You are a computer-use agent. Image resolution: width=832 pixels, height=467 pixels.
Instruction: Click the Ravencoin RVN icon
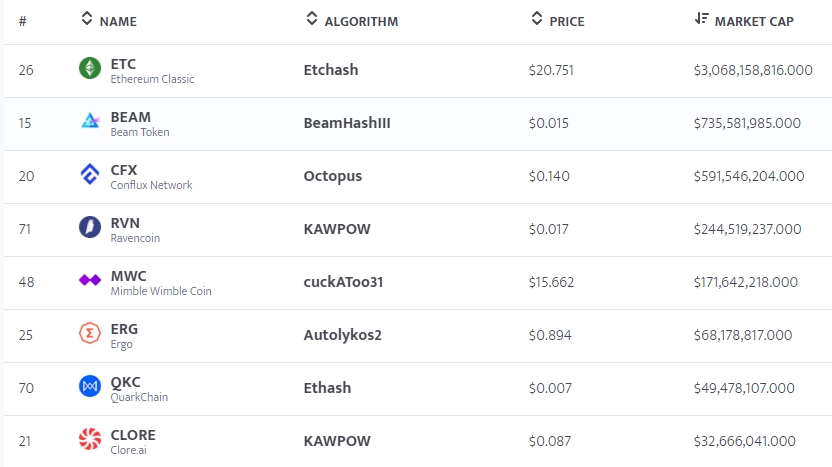pyautogui.click(x=90, y=228)
